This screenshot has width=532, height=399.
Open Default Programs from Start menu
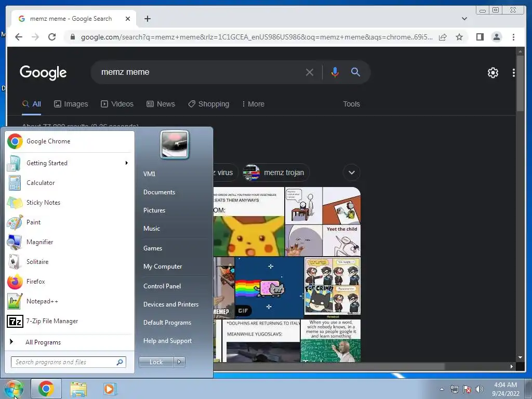tap(167, 323)
